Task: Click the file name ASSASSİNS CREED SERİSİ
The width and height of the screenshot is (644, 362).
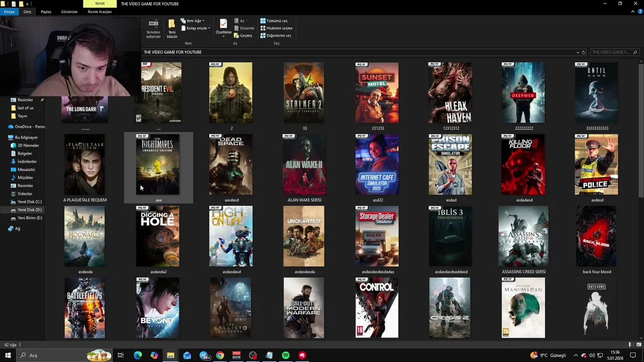Action: 524,272
